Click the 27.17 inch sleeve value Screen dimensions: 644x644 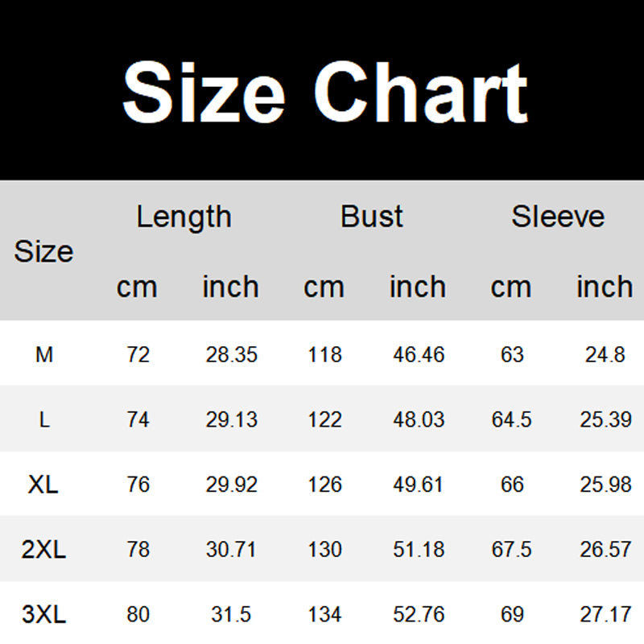pos(605,615)
